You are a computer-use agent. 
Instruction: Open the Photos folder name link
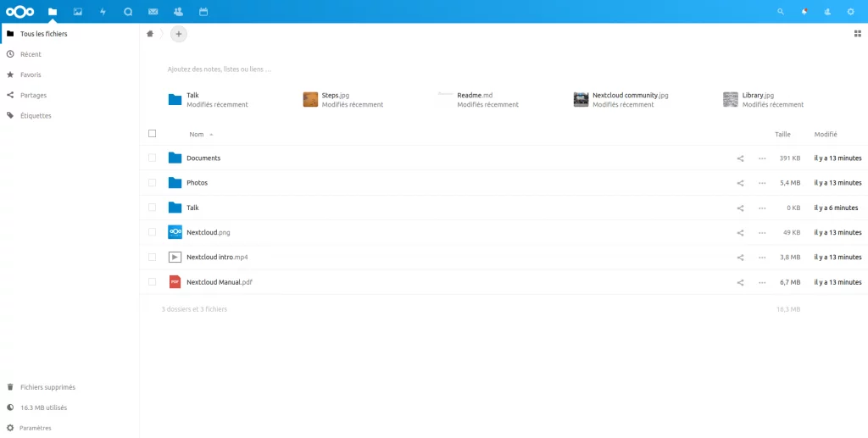point(197,183)
